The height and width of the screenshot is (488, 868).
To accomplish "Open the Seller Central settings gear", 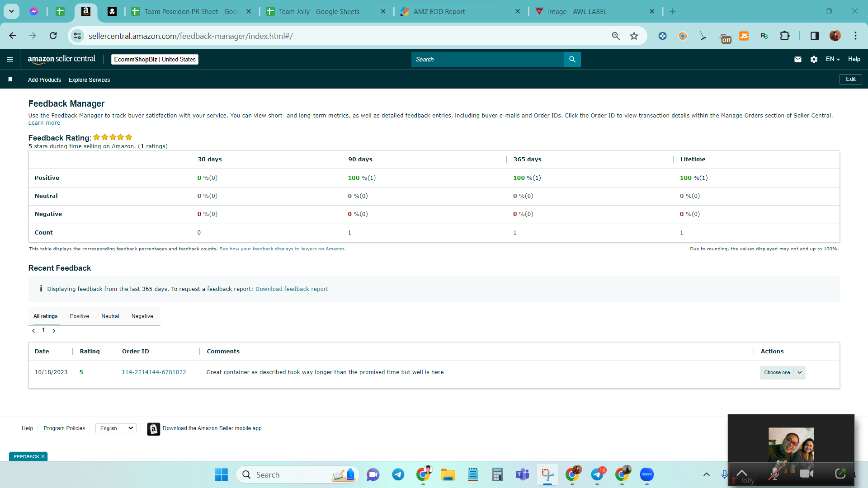I will [x=814, y=59].
